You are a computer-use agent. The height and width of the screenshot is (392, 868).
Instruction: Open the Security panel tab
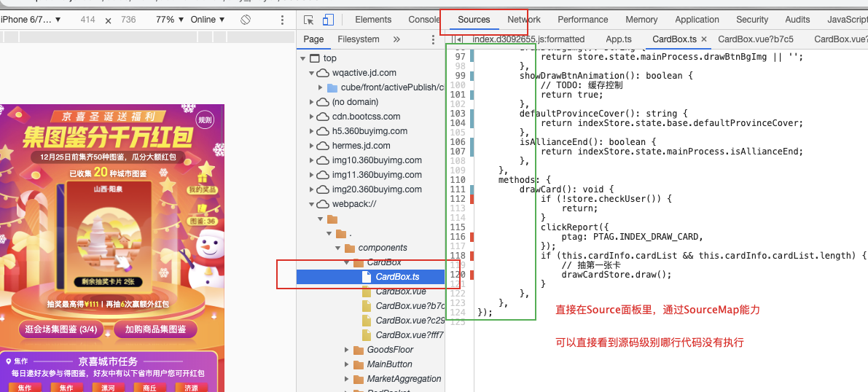coord(751,20)
